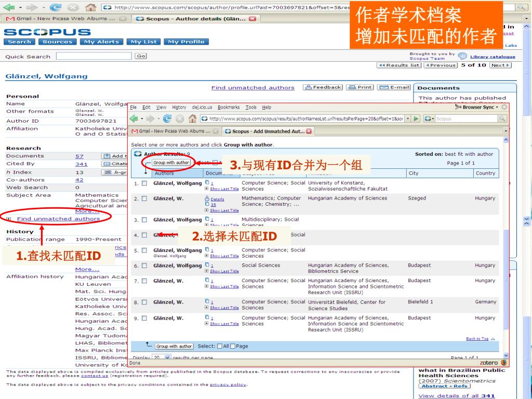Click the lock Details icon in the Glänzel, W. Szeged row
The height and width of the screenshot is (399, 532).
tap(207, 198)
